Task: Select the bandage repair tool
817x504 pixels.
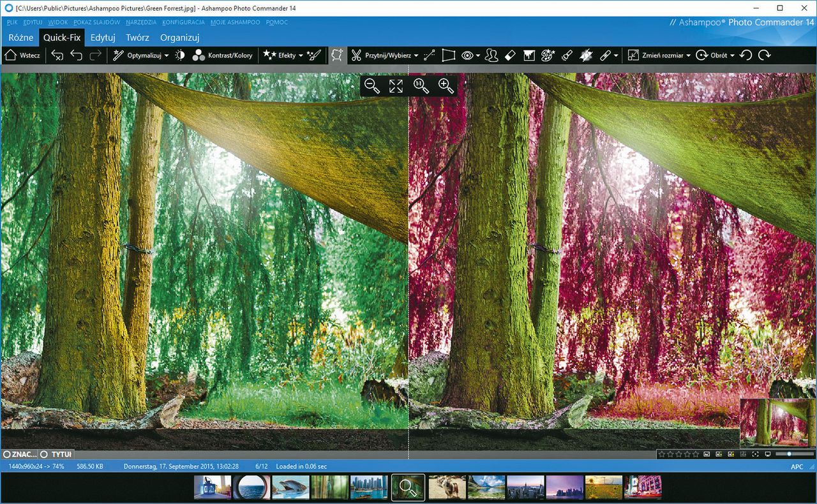Action: pos(606,56)
